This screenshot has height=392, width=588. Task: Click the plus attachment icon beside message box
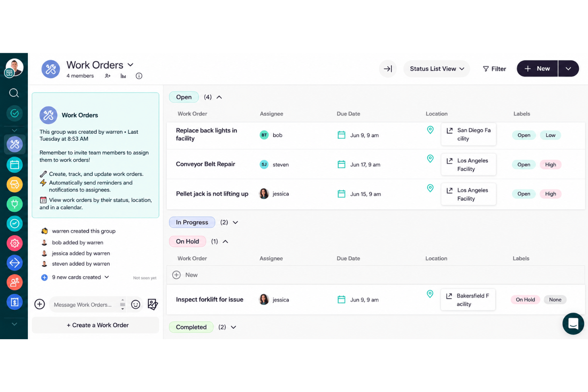[x=40, y=304]
